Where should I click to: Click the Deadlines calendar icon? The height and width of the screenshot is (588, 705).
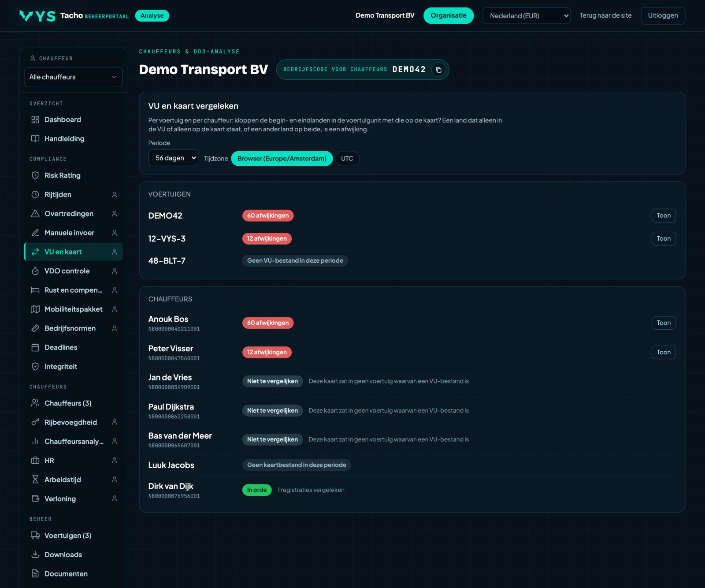coord(35,347)
